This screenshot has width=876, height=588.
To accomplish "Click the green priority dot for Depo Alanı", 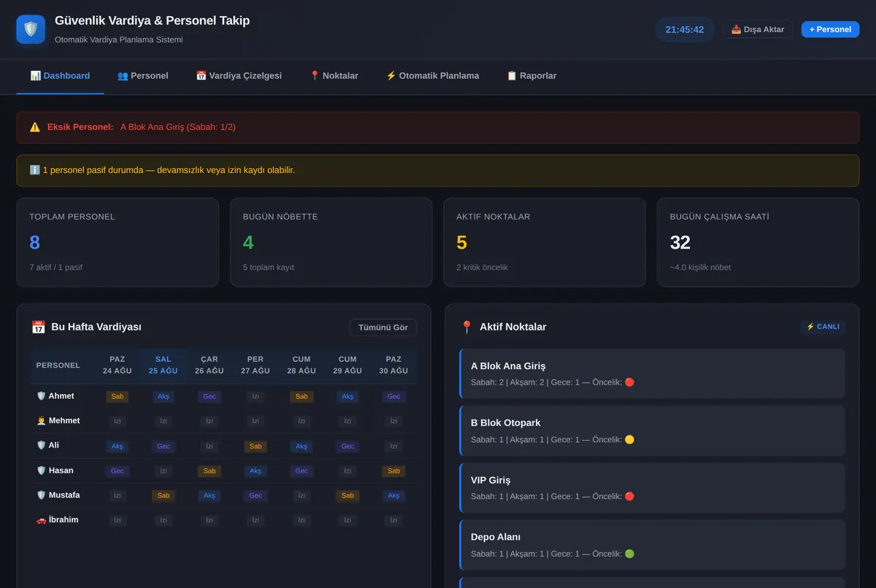I will pos(629,554).
